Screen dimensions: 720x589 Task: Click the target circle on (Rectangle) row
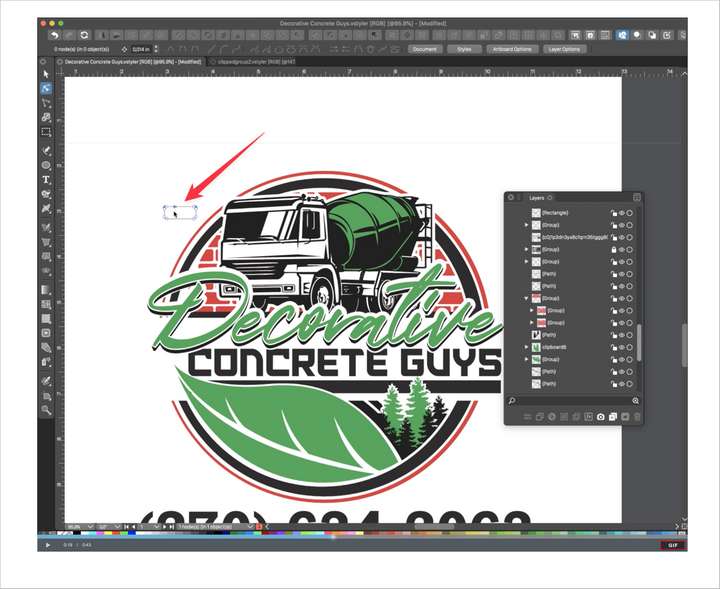[x=630, y=213]
